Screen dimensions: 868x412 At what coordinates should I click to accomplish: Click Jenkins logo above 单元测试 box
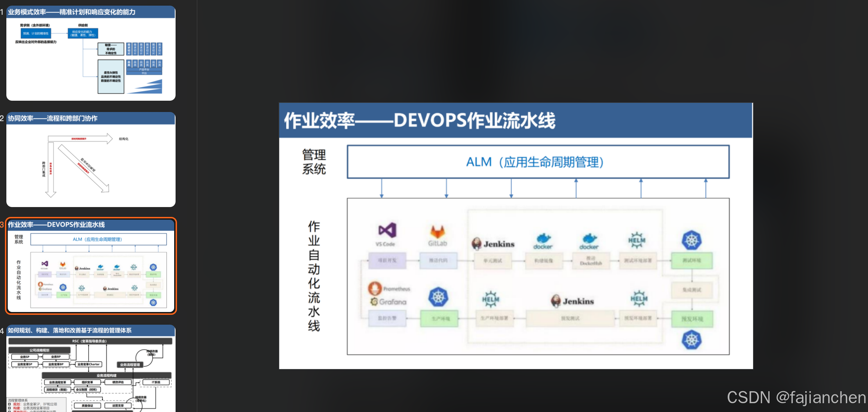(x=477, y=243)
